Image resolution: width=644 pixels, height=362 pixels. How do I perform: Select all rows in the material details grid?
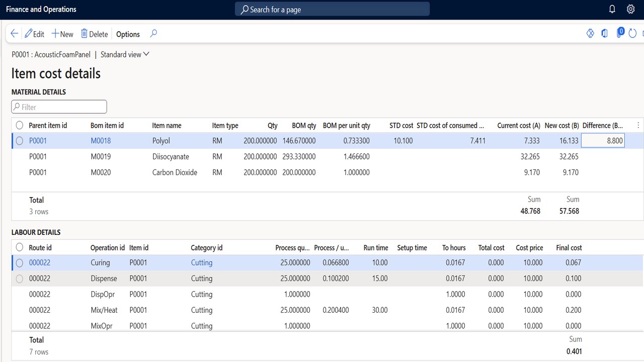point(20,125)
